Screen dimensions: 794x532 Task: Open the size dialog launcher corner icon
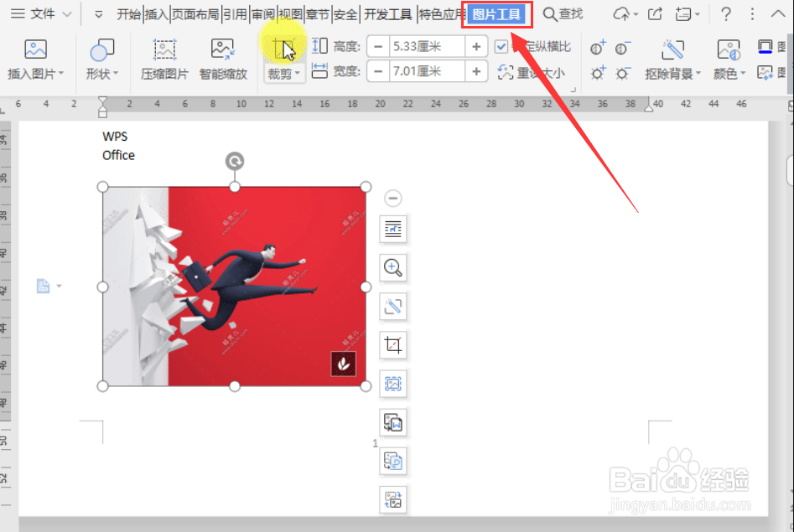[x=573, y=90]
